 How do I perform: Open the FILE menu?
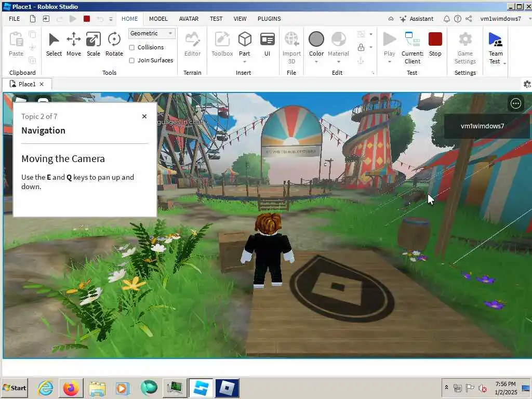tap(14, 19)
